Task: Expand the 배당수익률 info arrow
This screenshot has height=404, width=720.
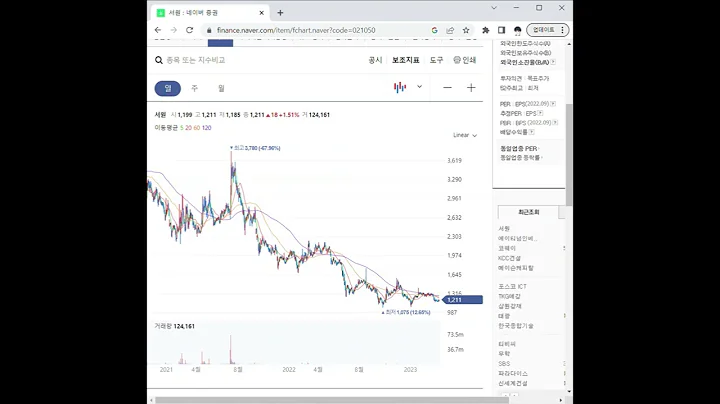Action: [531, 132]
